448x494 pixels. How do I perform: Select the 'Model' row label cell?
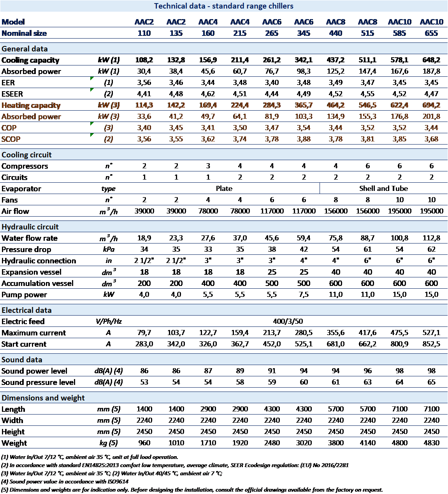(x=13, y=22)
